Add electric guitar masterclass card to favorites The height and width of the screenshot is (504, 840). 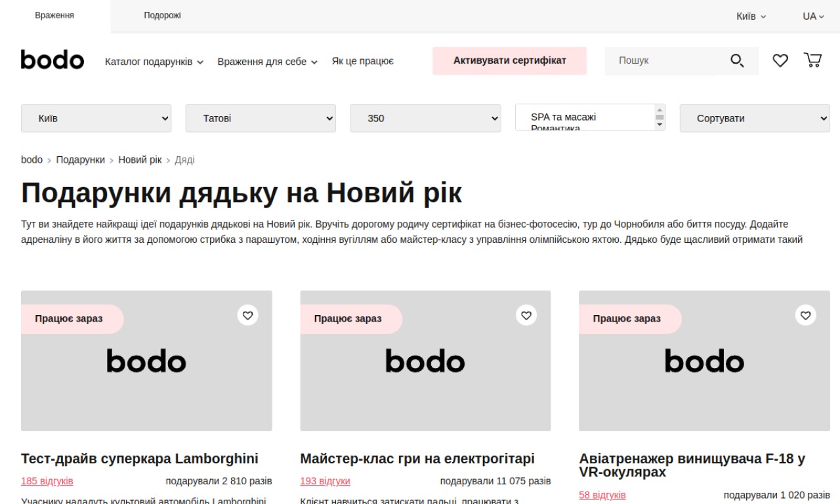coord(526,315)
